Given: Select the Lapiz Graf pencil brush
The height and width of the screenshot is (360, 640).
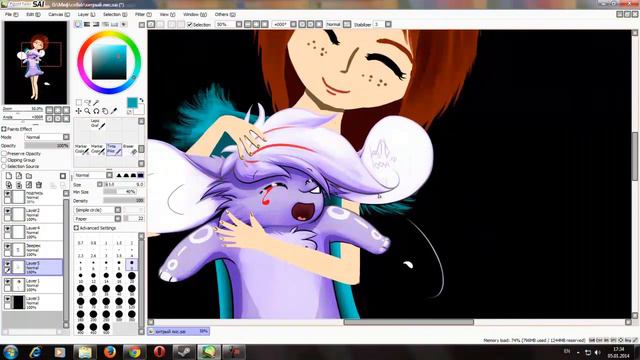Looking at the screenshot, I should (98, 124).
